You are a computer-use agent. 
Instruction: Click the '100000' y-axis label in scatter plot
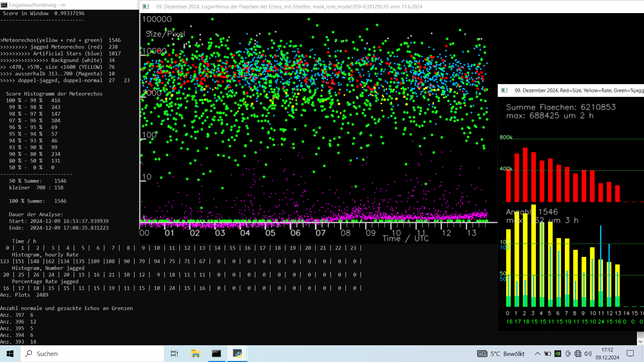click(x=157, y=19)
